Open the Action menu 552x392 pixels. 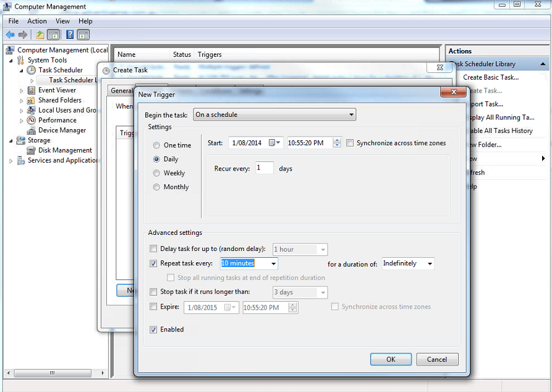tap(37, 20)
